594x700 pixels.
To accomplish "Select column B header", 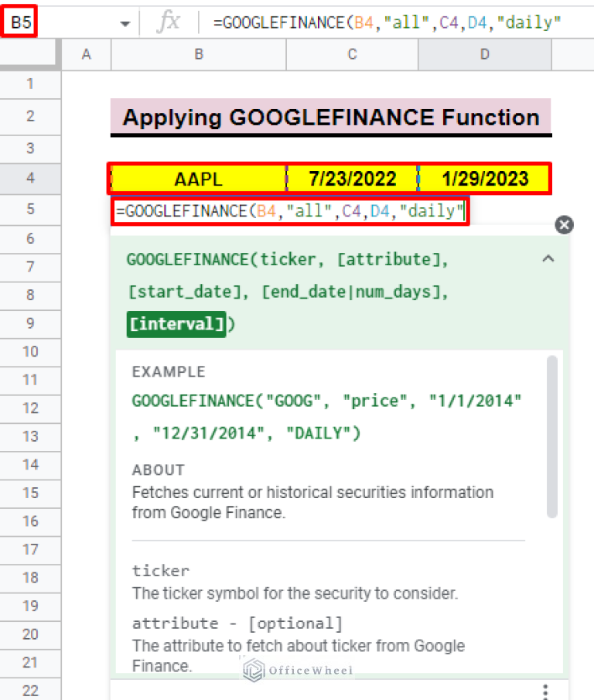I will (199, 54).
